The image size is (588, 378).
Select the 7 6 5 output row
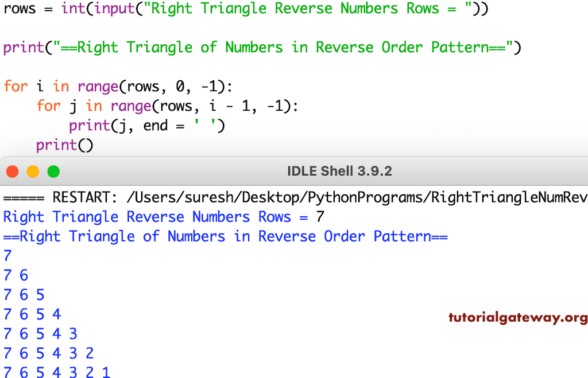click(24, 294)
